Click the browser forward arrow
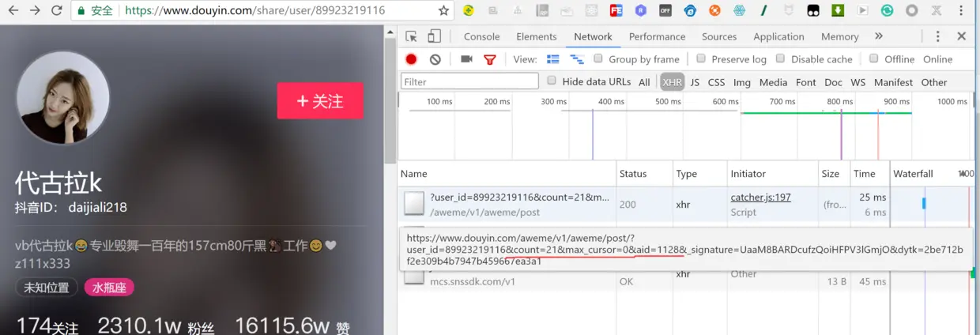The width and height of the screenshot is (980, 335). pyautogui.click(x=35, y=11)
